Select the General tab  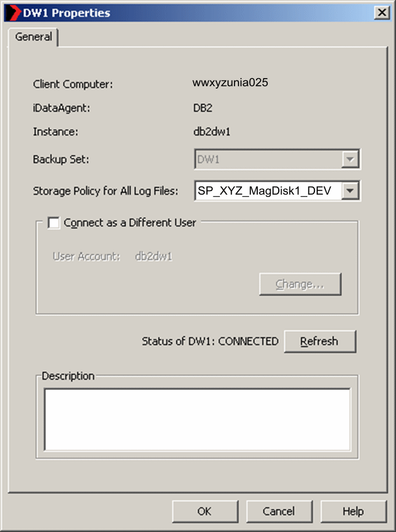[33, 37]
